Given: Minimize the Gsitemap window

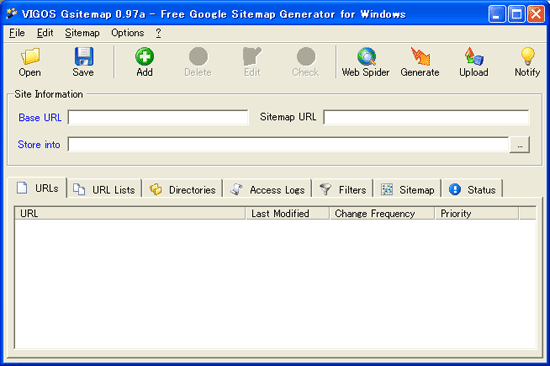Looking at the screenshot, I should click(x=497, y=14).
